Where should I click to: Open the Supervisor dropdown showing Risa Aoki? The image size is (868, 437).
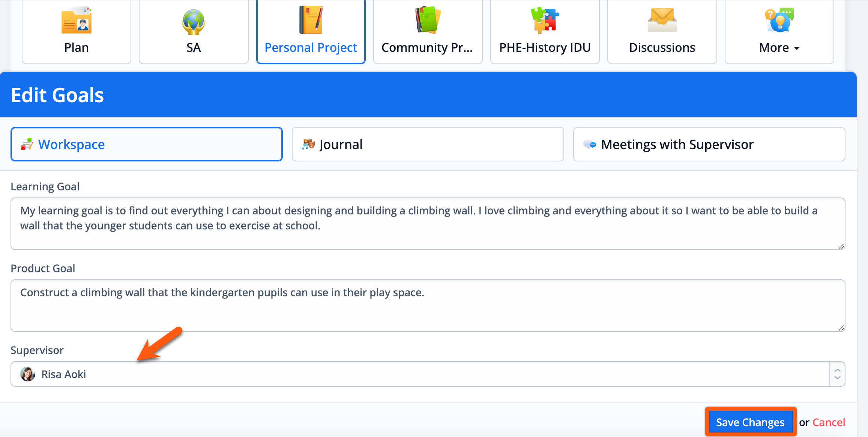(x=428, y=374)
